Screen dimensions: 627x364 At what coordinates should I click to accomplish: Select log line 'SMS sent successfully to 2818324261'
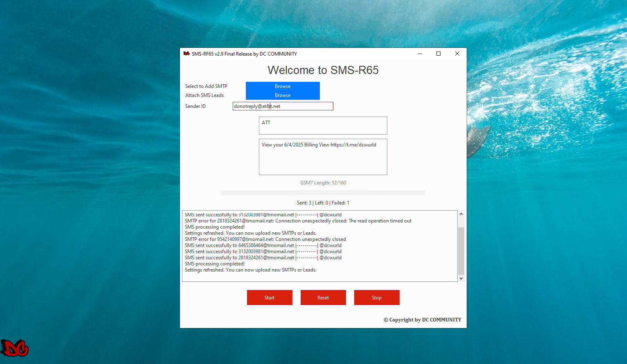[263, 258]
